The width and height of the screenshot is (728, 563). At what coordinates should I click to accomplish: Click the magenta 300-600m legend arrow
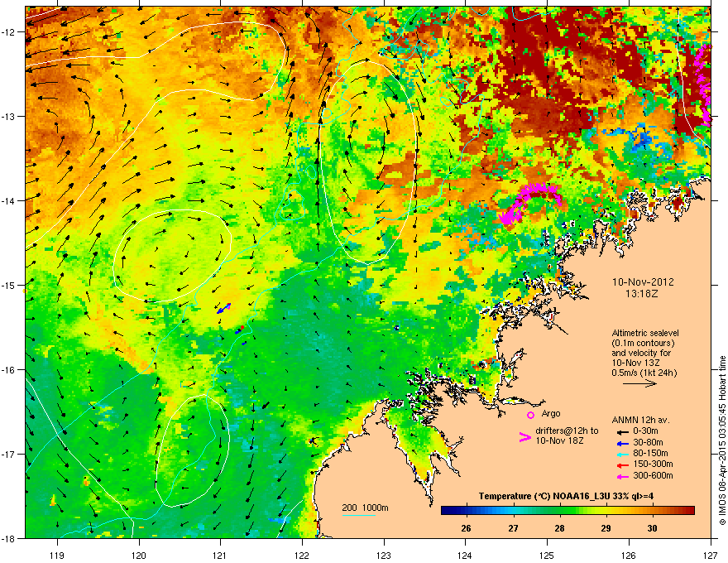622,477
